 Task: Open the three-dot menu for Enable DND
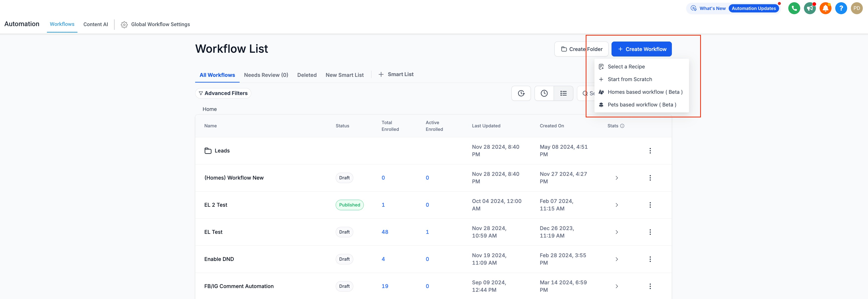coord(650,259)
